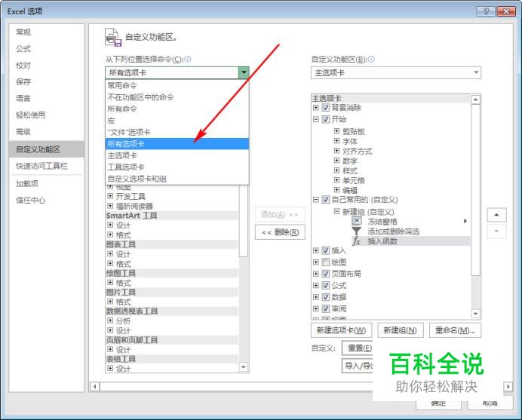The height and width of the screenshot is (420, 522).
Task: Choose 常用命令 from the dropdown list
Action: [177, 85]
